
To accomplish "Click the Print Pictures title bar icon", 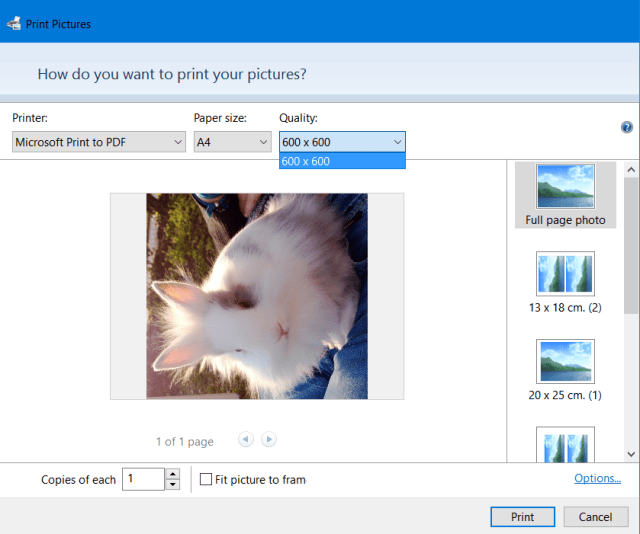I will (14, 24).
